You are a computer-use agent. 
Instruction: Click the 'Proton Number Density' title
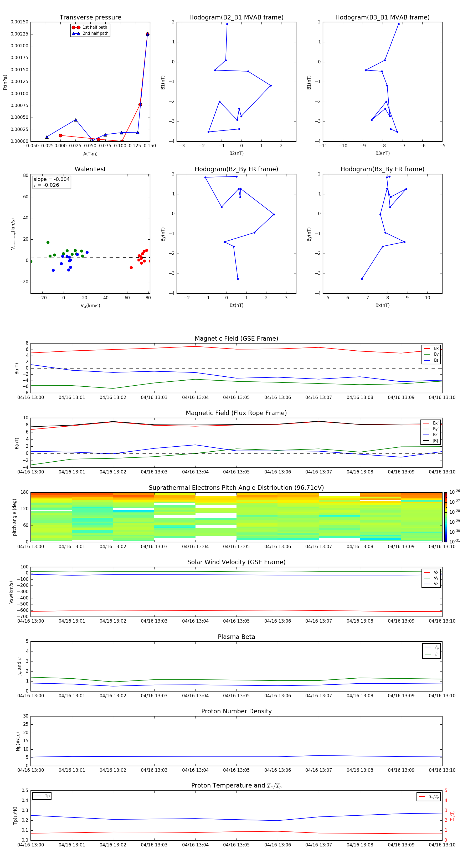tap(236, 711)
